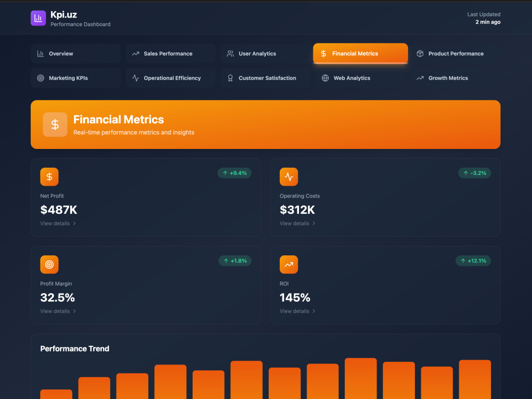This screenshot has height=399, width=532.
Task: Open the User Analytics tab
Action: (265, 54)
